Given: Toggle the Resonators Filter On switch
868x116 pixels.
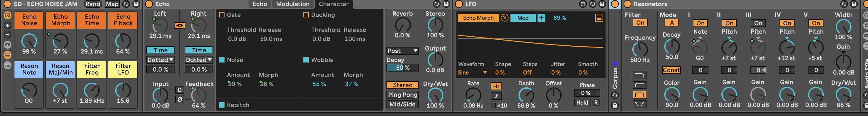Looking at the screenshot, I should tap(640, 23).
